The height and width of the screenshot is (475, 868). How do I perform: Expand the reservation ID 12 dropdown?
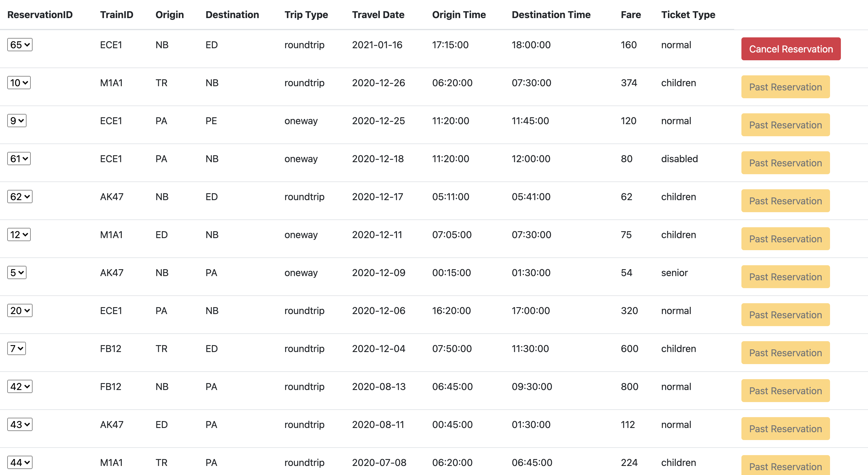click(x=19, y=235)
